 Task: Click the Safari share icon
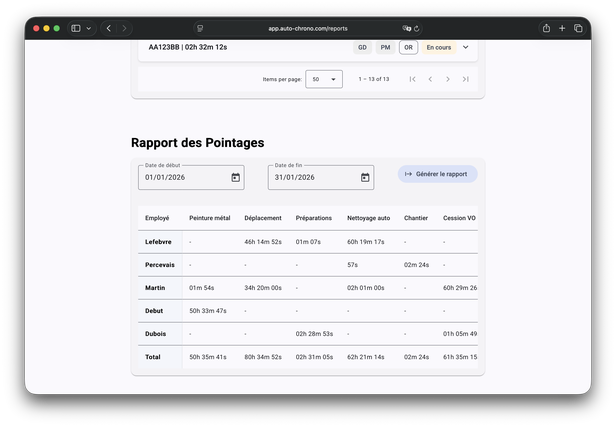546,28
